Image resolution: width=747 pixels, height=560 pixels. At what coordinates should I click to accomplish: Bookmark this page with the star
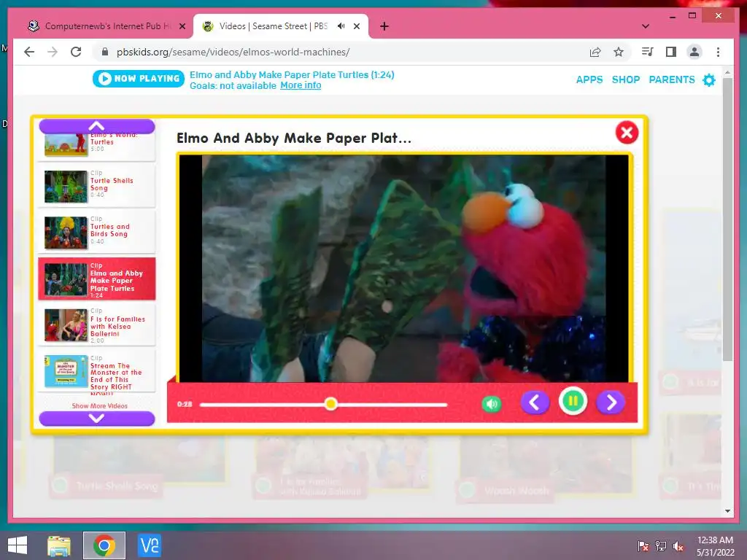click(619, 52)
